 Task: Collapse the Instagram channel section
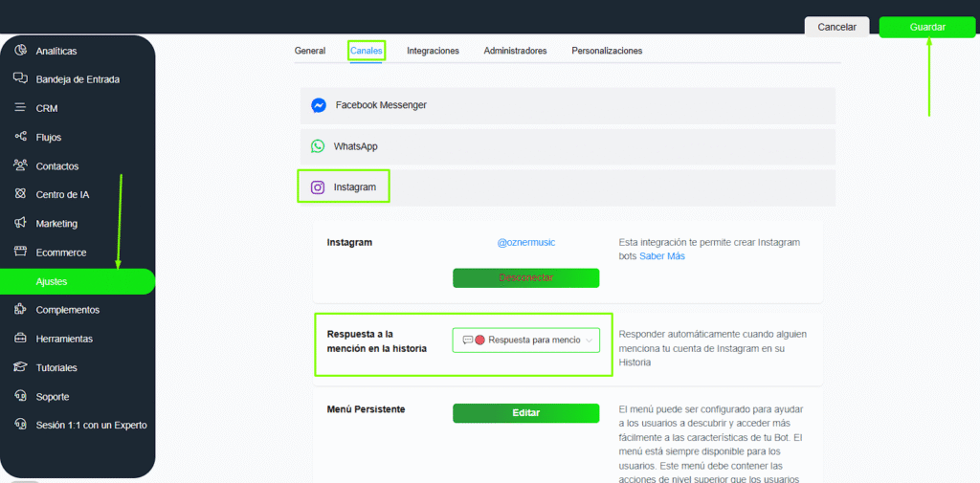(x=567, y=187)
